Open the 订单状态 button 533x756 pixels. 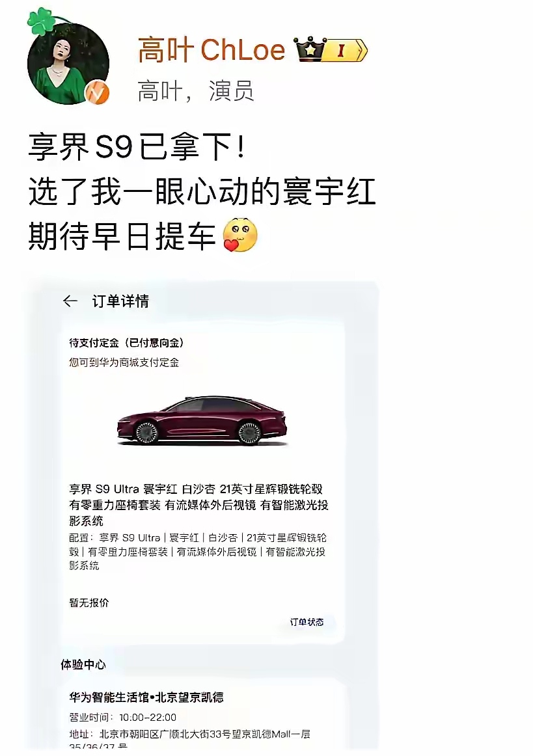307,622
